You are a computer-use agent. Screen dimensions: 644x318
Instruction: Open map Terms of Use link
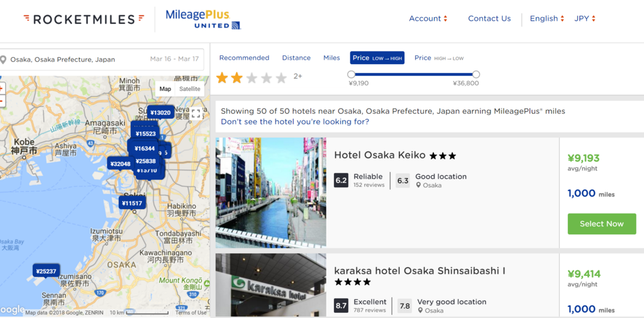click(191, 313)
